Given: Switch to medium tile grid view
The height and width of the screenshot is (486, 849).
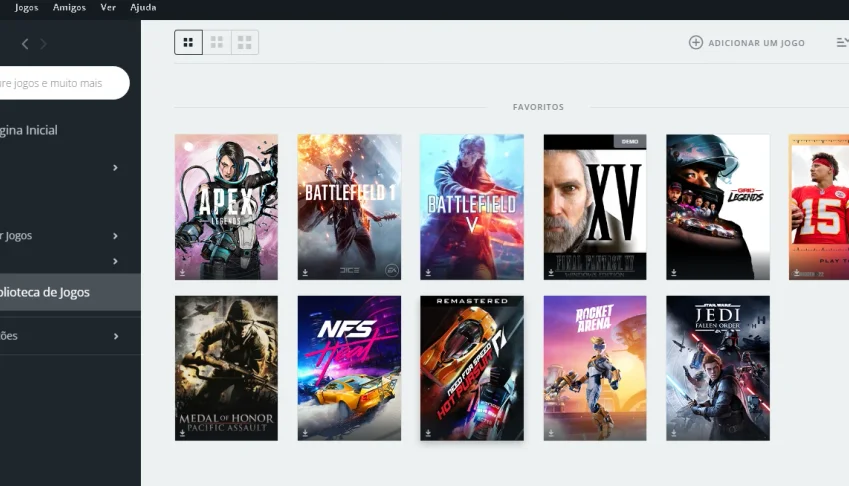Looking at the screenshot, I should click(217, 42).
